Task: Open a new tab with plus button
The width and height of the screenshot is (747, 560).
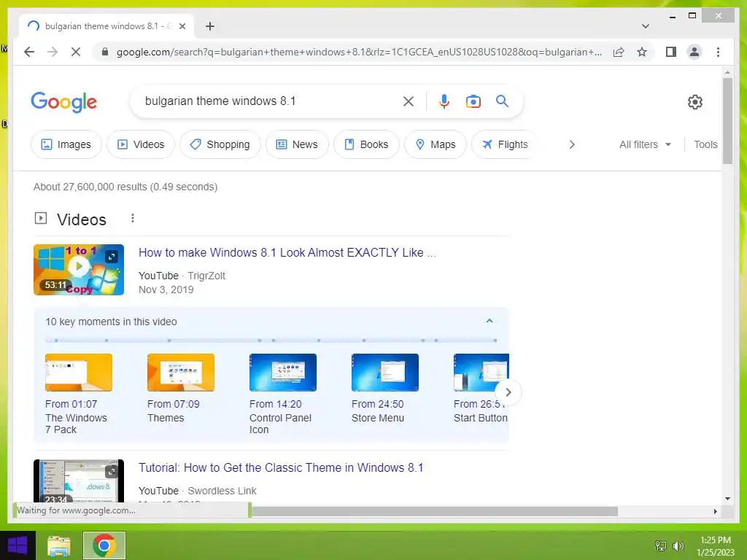Action: pos(210,26)
